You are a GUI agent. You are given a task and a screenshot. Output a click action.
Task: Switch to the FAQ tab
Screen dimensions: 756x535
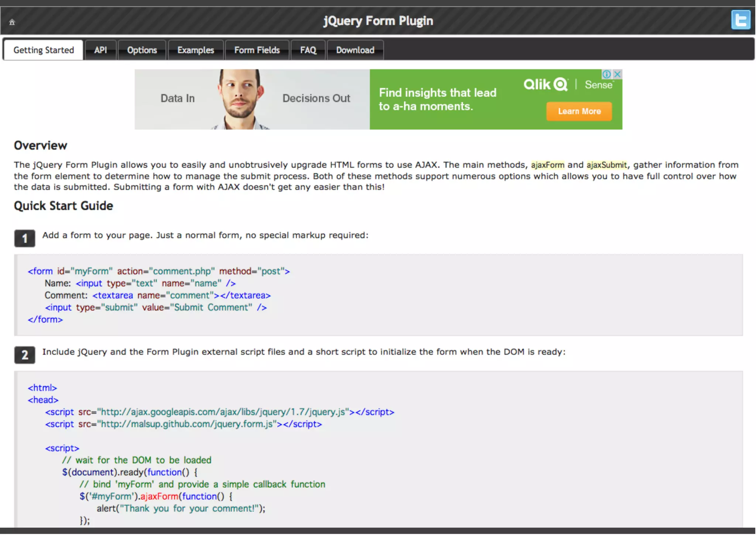click(308, 50)
